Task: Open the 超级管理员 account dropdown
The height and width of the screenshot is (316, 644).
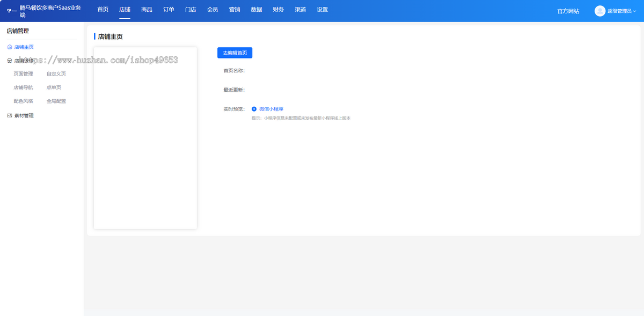Action: coord(621,11)
